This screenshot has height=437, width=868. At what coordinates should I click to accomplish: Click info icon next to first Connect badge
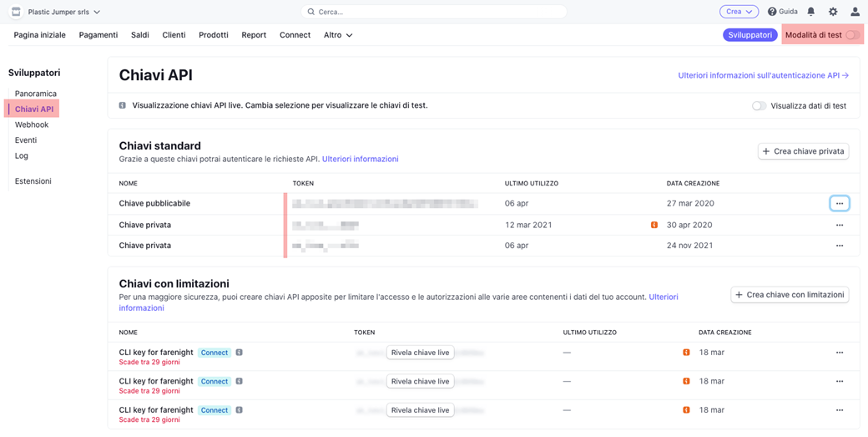(x=240, y=353)
